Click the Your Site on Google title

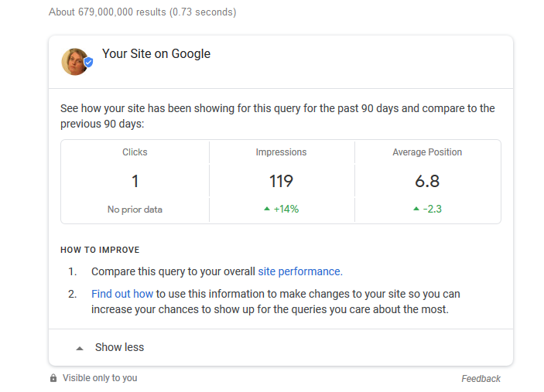[x=156, y=53]
